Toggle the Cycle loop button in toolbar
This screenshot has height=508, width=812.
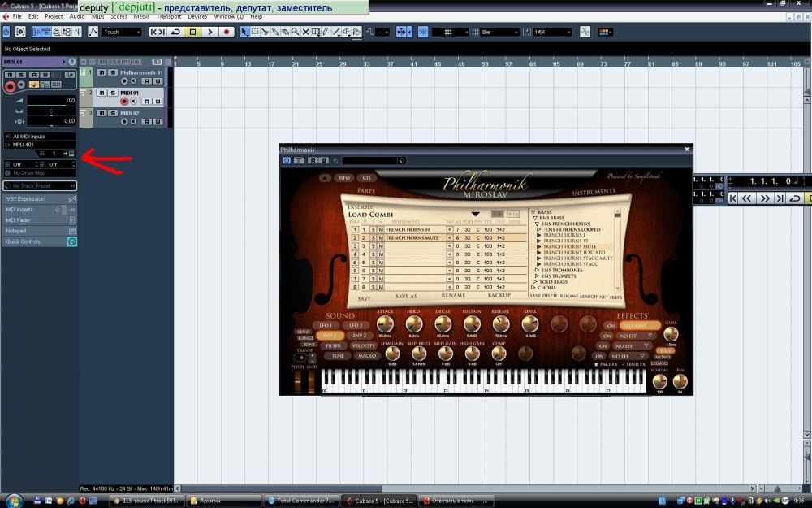pos(175,33)
